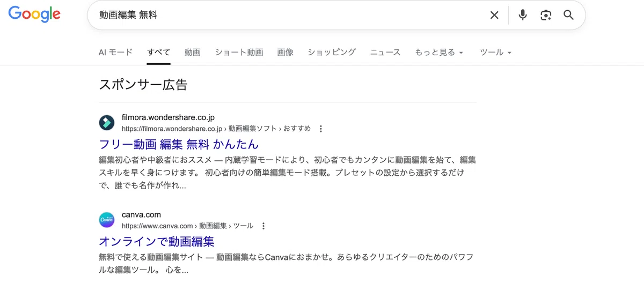
Task: Click Filmora ad description starting 編集初心者や中級者
Action: (288, 173)
